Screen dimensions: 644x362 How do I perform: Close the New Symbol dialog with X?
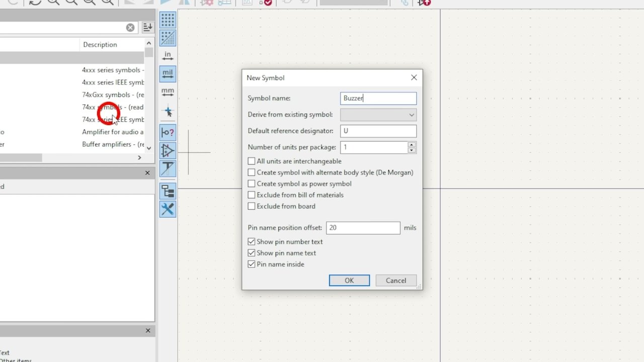414,77
